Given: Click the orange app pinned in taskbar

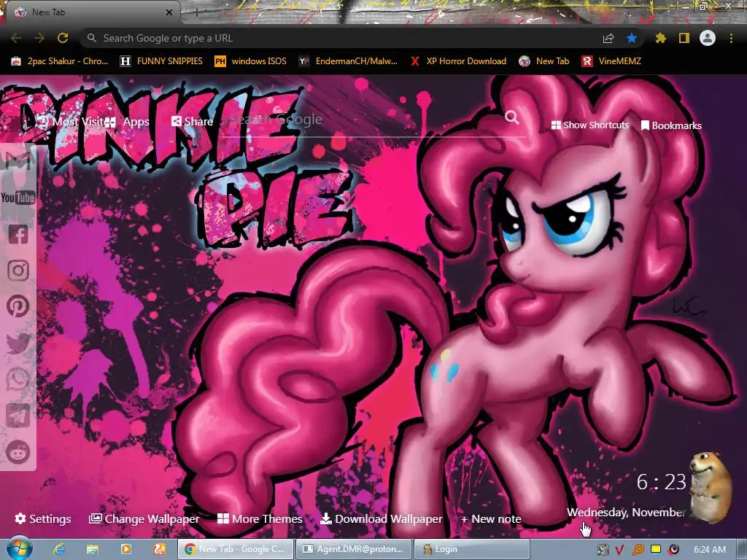Looking at the screenshot, I should [160, 549].
